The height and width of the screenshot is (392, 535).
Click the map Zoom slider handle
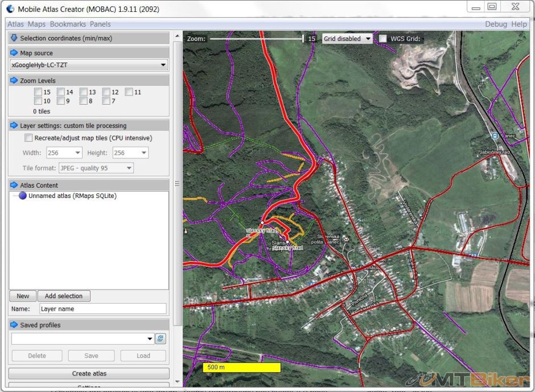point(303,39)
